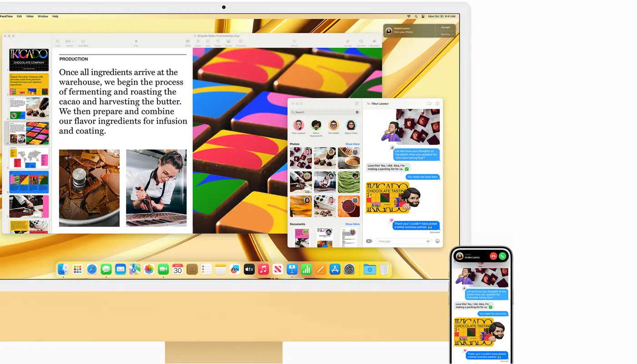Select the yellow text slide thumbnail
The width and height of the screenshot is (637, 364).
(x=29, y=84)
